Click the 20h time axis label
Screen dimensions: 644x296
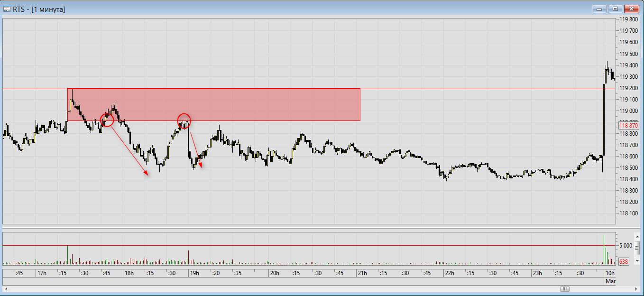click(x=275, y=273)
